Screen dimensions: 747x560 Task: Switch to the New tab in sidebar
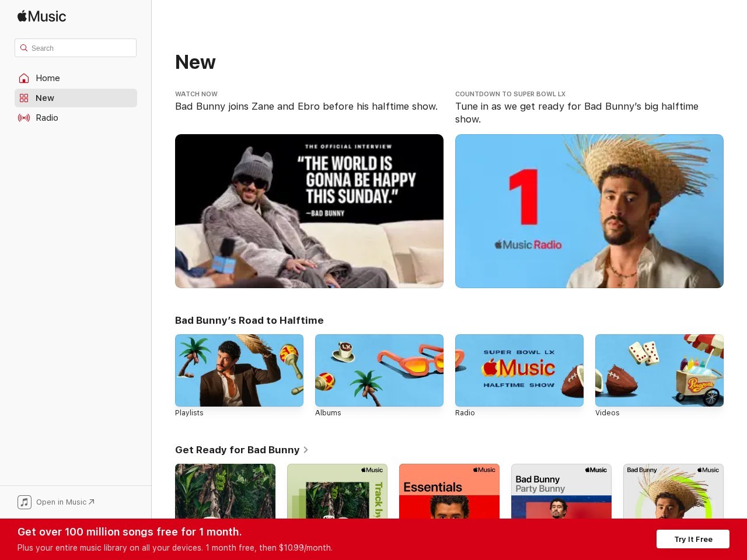tap(45, 98)
